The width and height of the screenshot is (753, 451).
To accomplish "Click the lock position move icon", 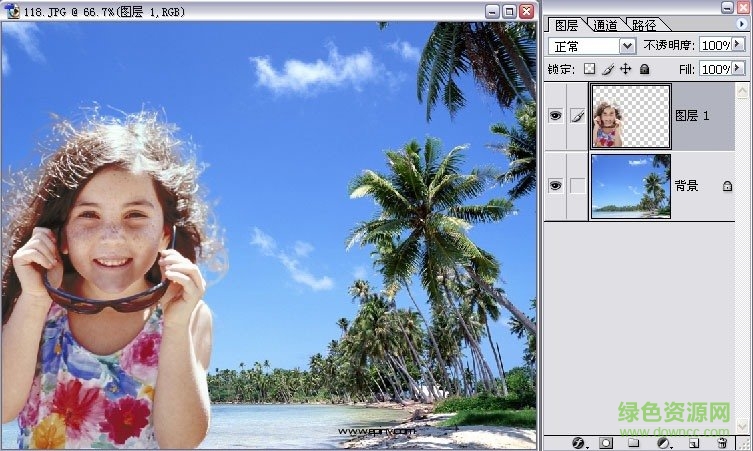I will (625, 69).
